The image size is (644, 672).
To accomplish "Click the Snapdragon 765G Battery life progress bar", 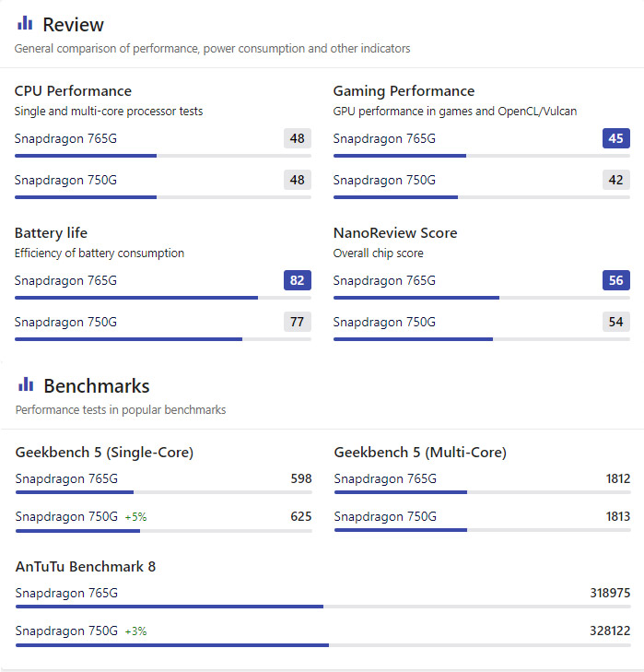I will pos(163,298).
